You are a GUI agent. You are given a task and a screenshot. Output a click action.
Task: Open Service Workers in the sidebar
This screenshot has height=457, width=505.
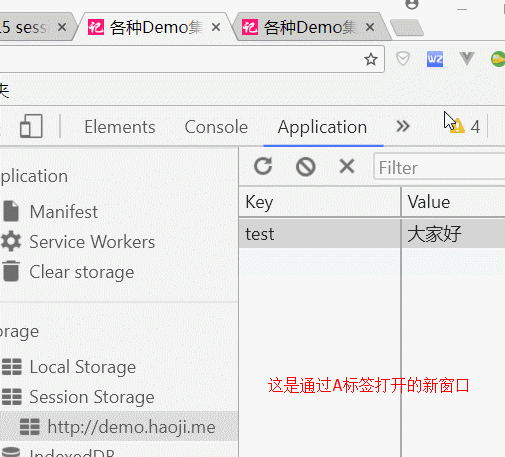point(92,242)
